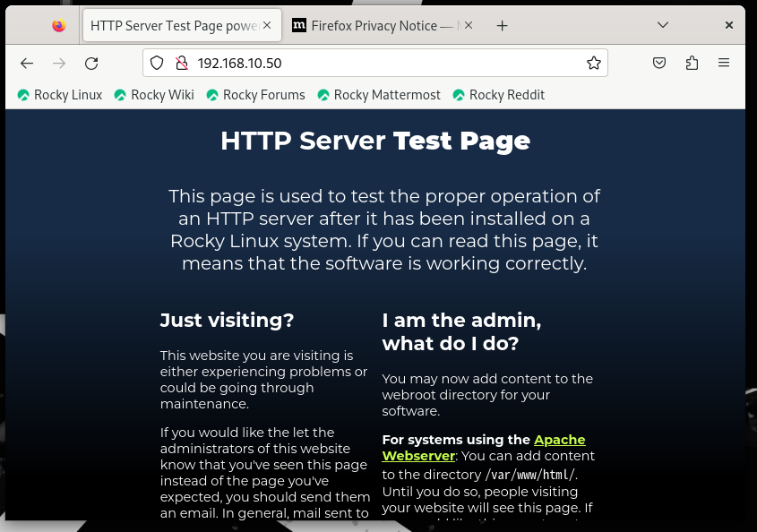Switch to HTTP Server Test Page tab
Viewport: 757px width, 532px height.
coord(182,25)
